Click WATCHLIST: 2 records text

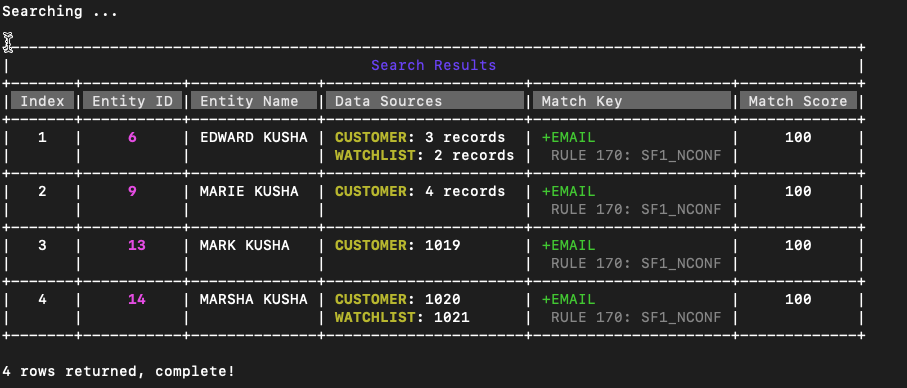425,156
